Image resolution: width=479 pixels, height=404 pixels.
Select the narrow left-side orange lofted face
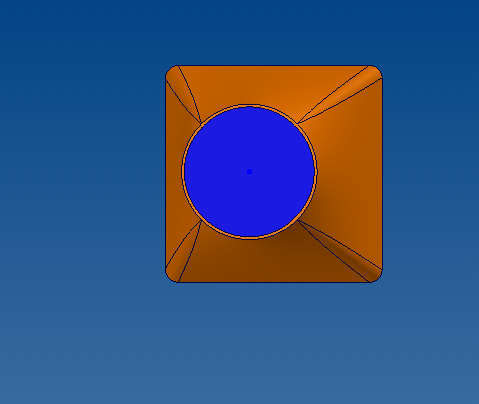[174, 173]
